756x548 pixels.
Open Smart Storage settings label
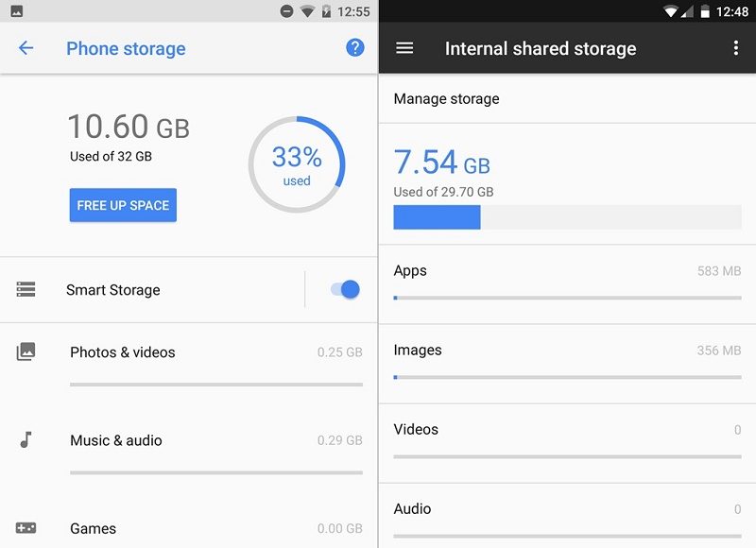tap(113, 290)
